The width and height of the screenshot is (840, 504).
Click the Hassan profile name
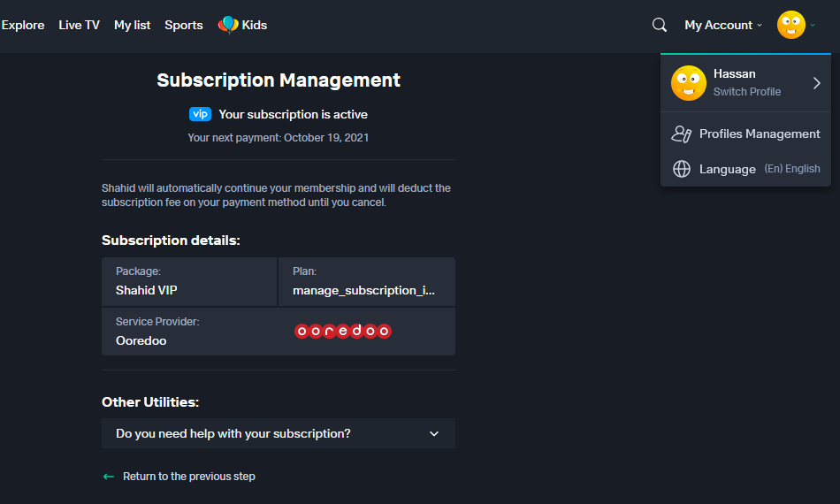(735, 74)
